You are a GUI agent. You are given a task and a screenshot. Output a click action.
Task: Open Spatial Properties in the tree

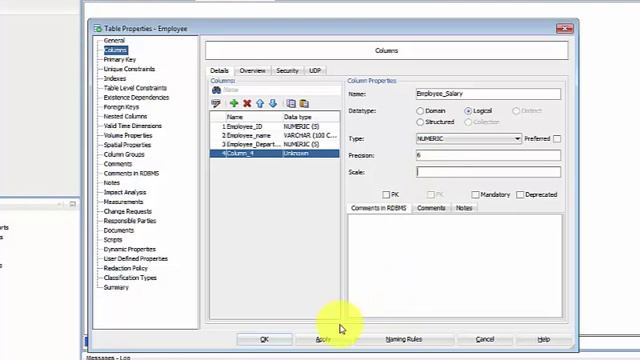pos(127,145)
